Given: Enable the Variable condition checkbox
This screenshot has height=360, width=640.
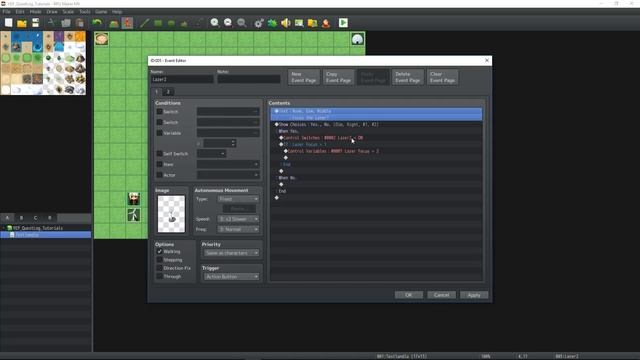Looking at the screenshot, I should (160, 133).
